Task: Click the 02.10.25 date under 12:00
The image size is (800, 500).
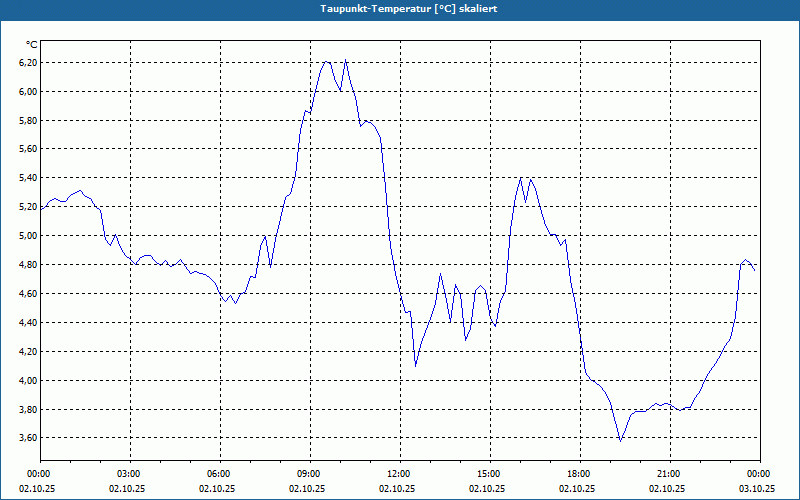Action: point(397,488)
